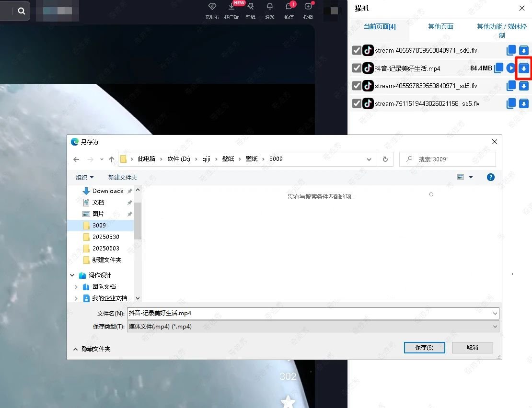Click the 投稿 upload icon
This screenshot has height=408, width=532.
(x=308, y=9)
